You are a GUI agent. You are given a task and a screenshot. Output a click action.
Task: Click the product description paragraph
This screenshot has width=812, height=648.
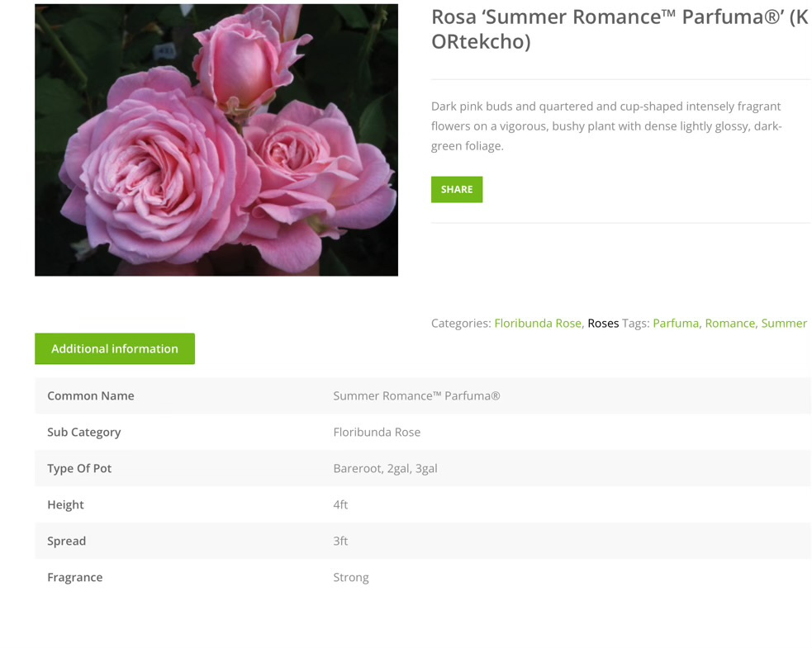point(605,126)
